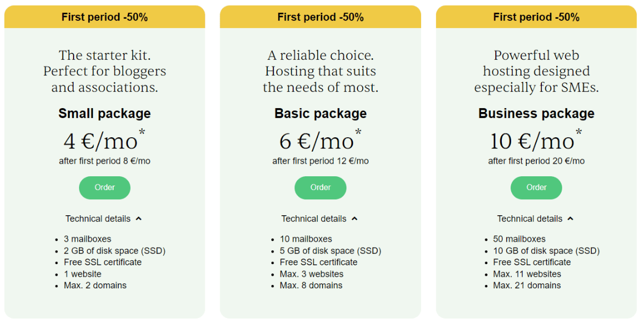The height and width of the screenshot is (324, 644).
Task: Select the Small package heading
Action: (x=105, y=113)
